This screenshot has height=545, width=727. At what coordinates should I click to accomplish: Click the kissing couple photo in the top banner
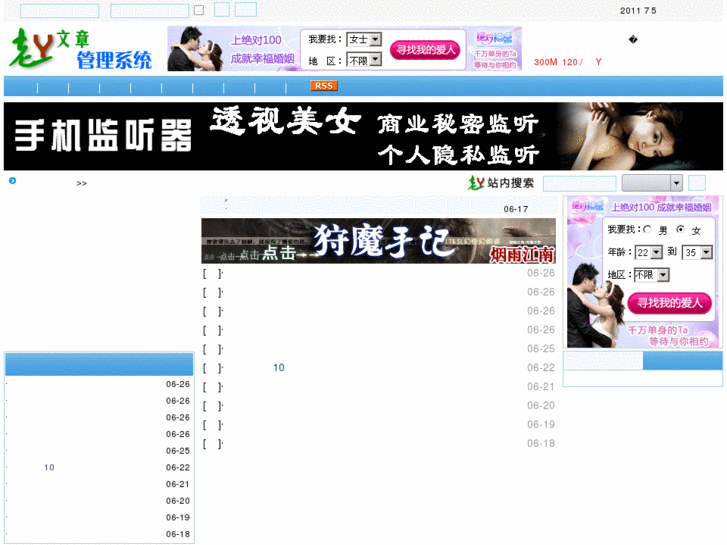coord(196,49)
